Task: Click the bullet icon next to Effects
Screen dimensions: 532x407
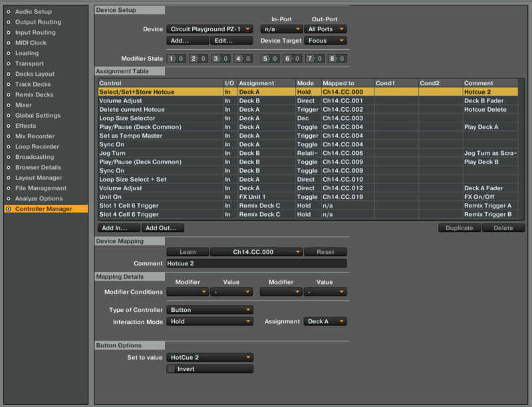Action: [x=9, y=126]
